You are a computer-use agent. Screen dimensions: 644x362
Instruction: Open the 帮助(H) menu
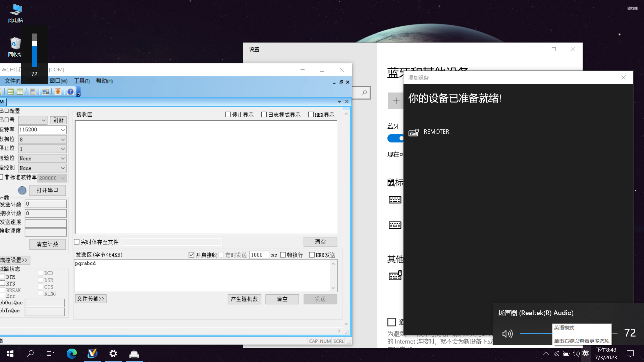pos(104,81)
